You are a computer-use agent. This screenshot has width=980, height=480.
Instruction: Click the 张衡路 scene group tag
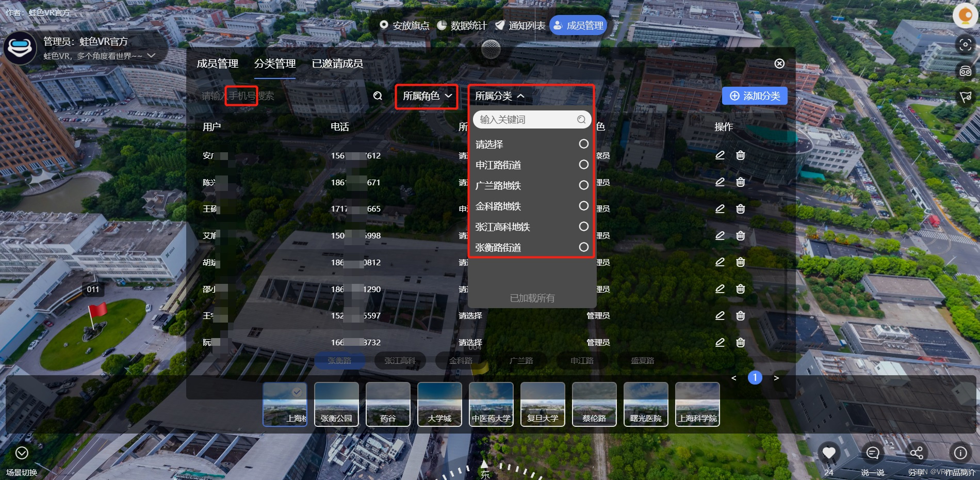(339, 361)
